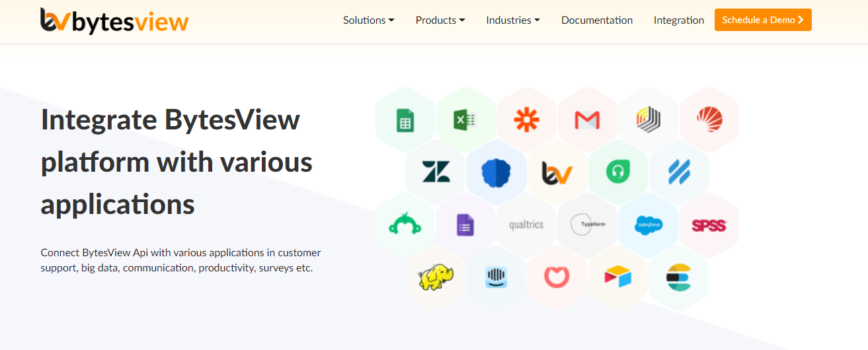Viewport: 868px width, 350px height.
Task: Choose the Gmail integration icon
Action: point(587,120)
